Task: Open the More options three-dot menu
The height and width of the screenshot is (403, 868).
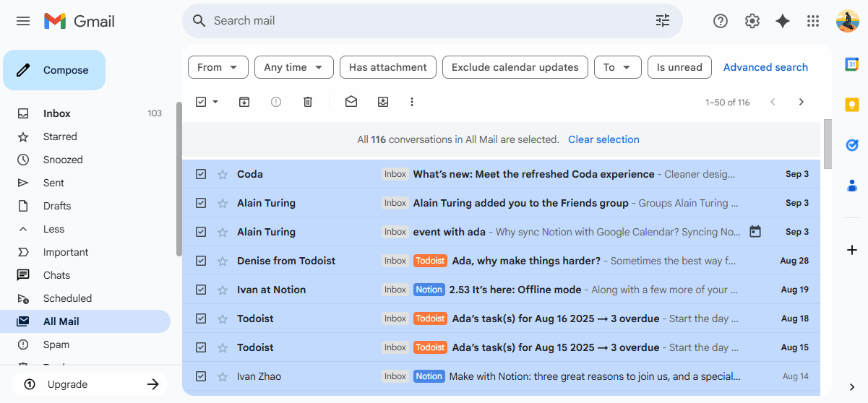Action: [x=412, y=102]
